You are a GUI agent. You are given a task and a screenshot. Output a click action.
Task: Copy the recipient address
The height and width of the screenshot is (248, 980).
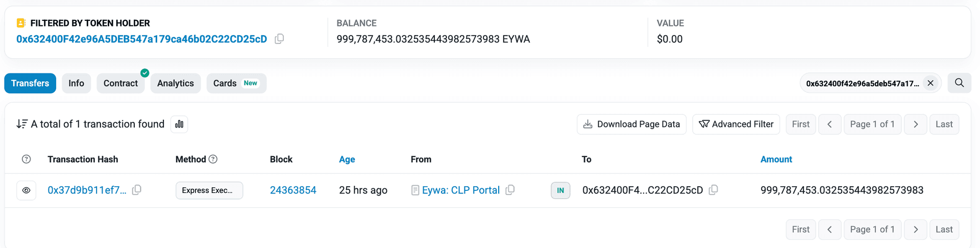tap(714, 190)
